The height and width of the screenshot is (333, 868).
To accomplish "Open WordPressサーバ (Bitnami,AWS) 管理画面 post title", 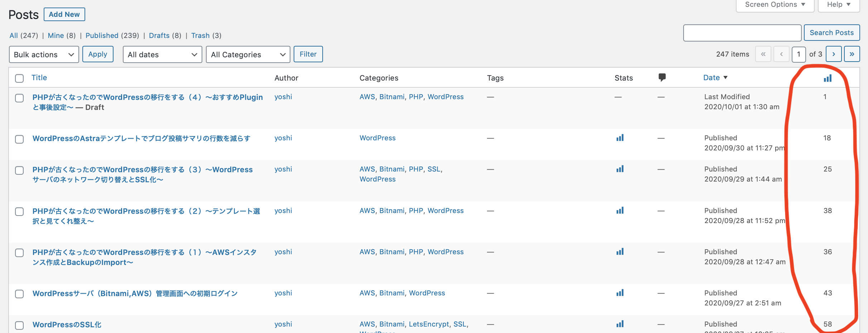I will [135, 293].
